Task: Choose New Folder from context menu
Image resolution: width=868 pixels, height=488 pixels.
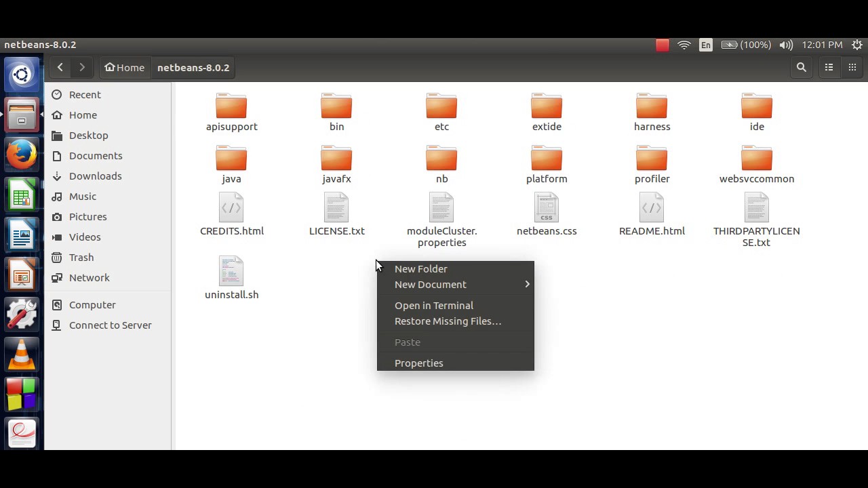Action: [x=455, y=269]
